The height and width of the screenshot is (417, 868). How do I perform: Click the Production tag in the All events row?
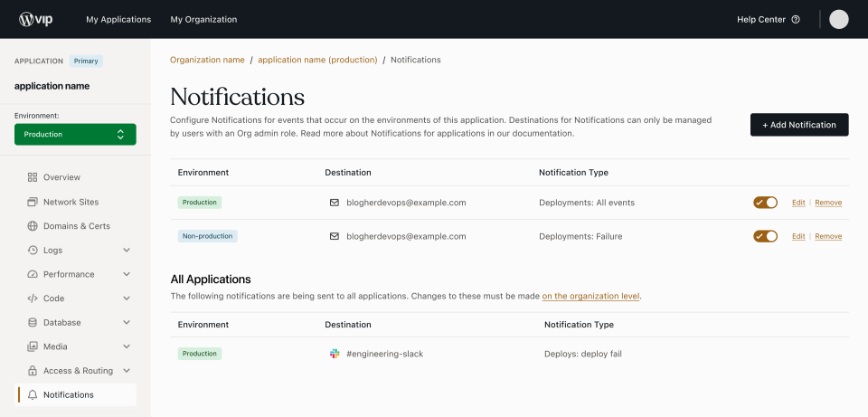(200, 203)
